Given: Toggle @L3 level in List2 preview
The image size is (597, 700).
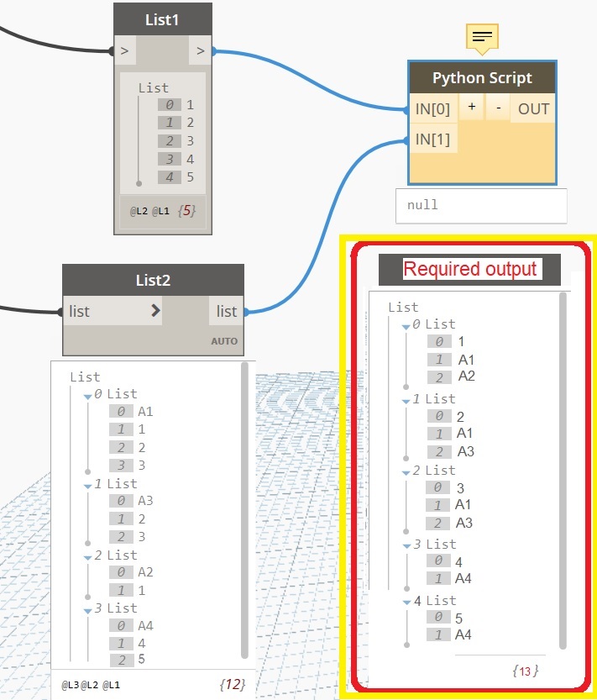Looking at the screenshot, I should [x=70, y=685].
